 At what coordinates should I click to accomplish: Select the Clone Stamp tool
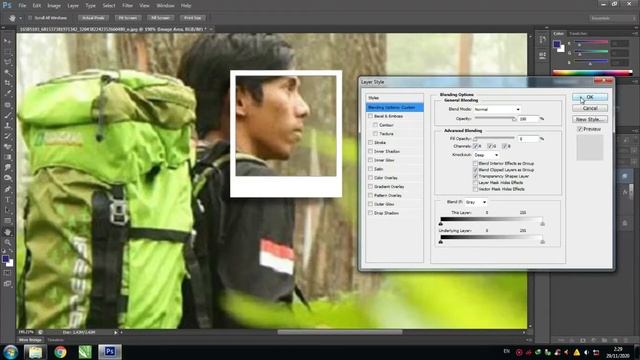(x=8, y=126)
